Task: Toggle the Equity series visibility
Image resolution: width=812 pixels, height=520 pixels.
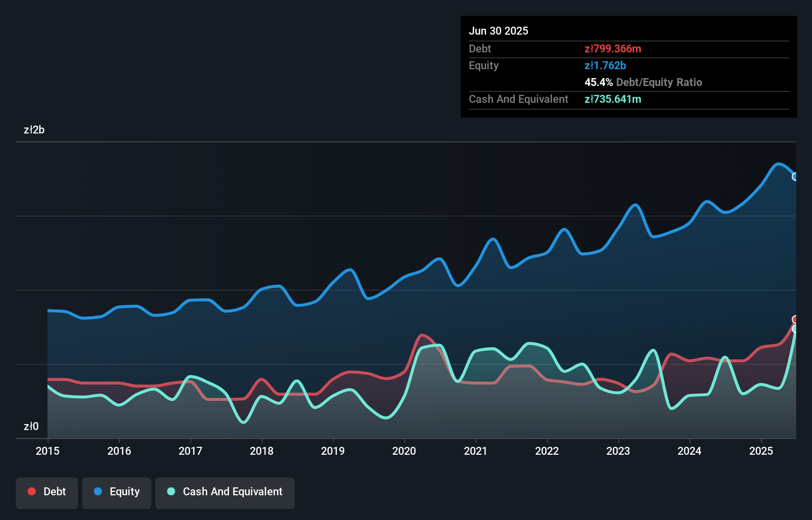Action: point(116,492)
